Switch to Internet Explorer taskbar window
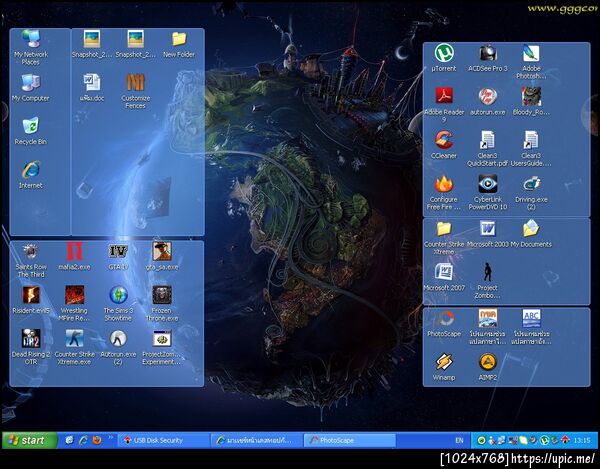600x469 pixels. coord(257,440)
